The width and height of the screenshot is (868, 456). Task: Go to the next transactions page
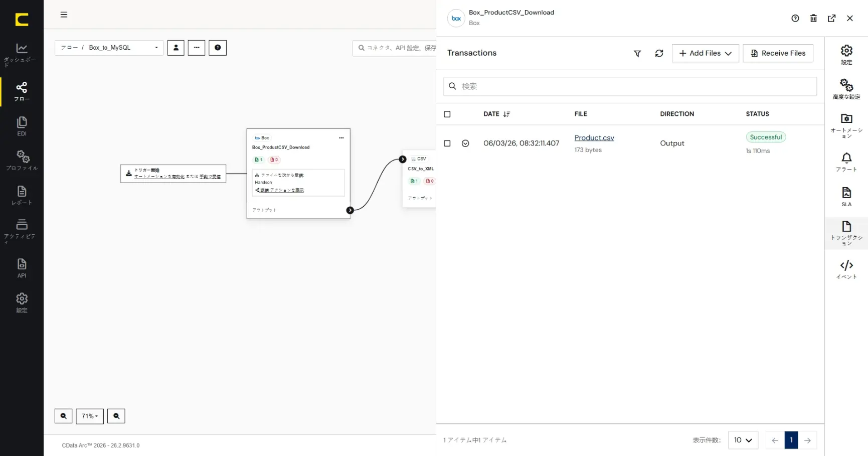tap(807, 440)
